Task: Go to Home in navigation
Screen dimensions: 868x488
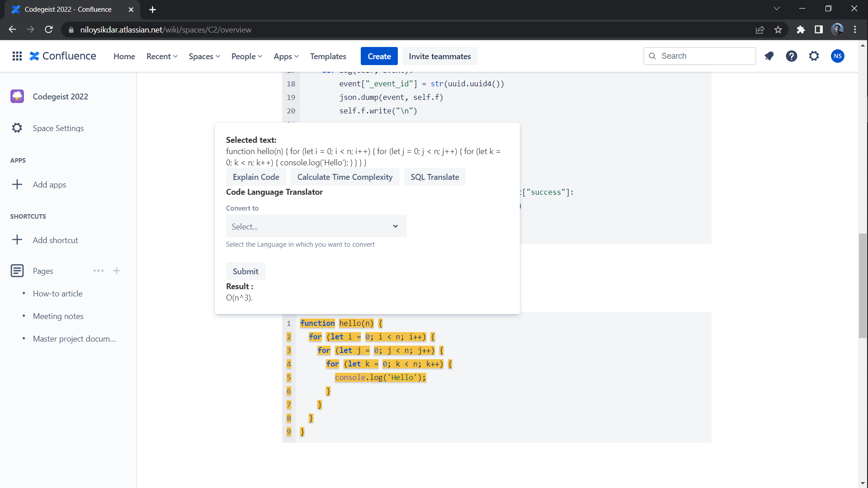Action: [x=124, y=56]
